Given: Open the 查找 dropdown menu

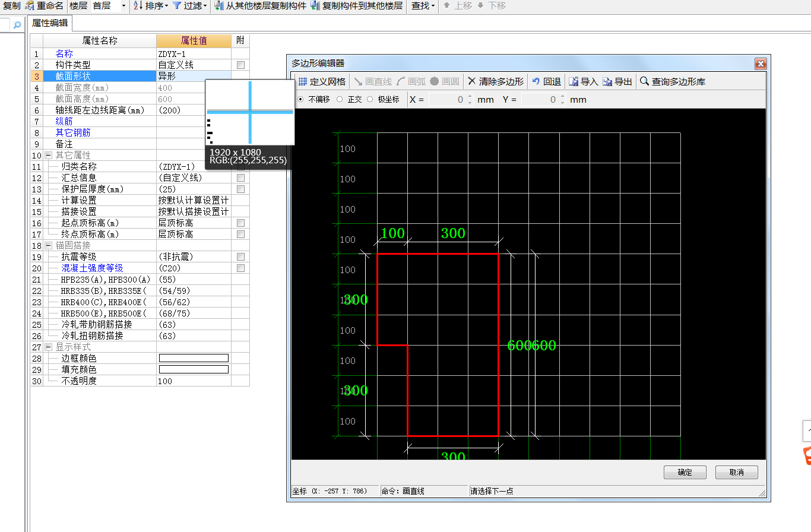Looking at the screenshot, I should tap(423, 5).
